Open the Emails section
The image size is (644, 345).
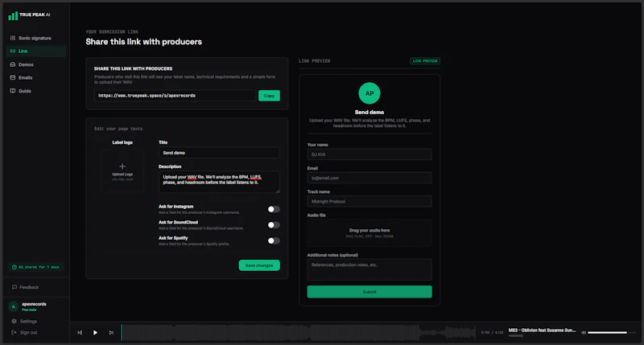[x=36, y=77]
